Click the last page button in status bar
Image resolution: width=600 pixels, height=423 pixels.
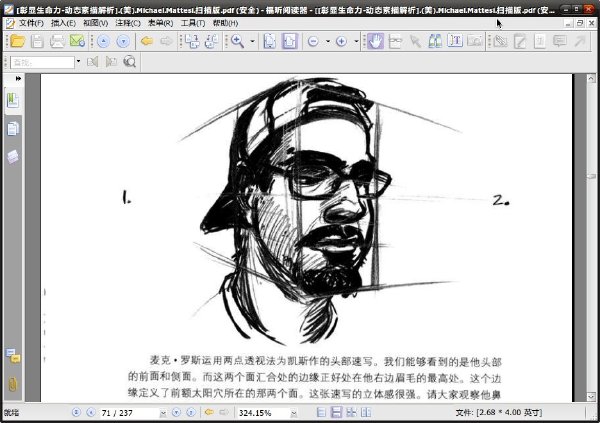point(191,412)
